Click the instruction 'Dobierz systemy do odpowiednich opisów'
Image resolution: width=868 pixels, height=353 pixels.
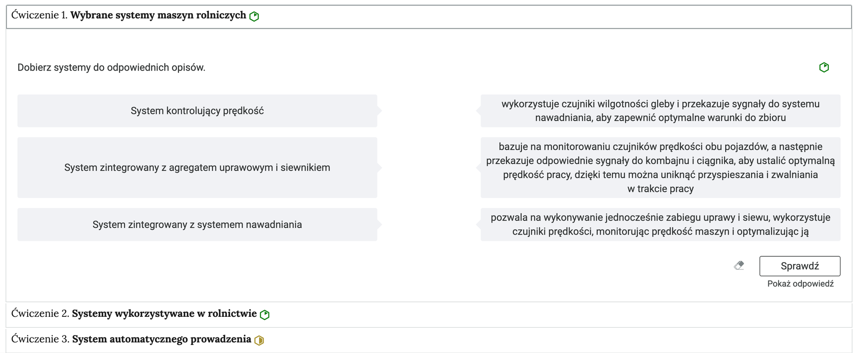[x=111, y=67]
